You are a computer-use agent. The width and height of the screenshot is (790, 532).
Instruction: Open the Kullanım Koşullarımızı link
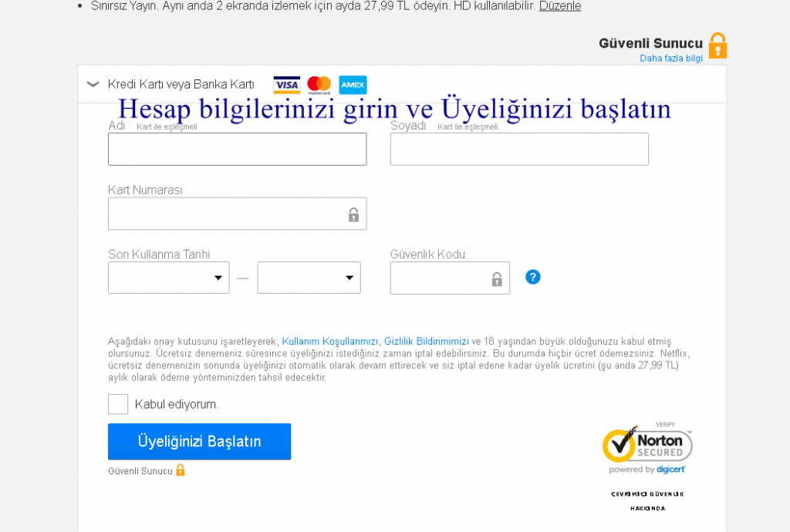330,342
